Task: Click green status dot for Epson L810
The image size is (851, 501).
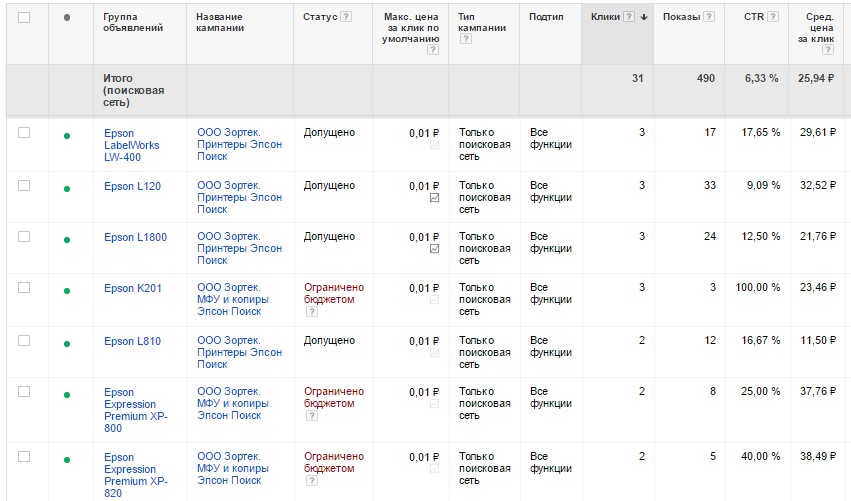Action: tap(67, 344)
